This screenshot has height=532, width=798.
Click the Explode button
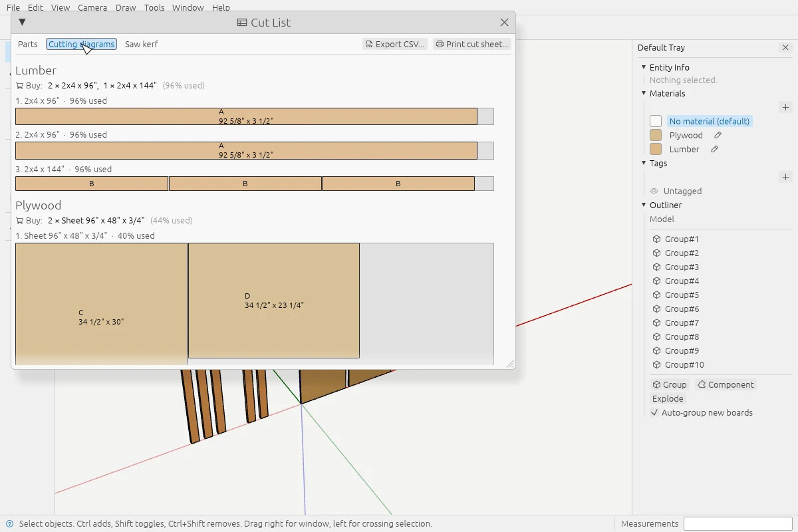[x=668, y=399]
